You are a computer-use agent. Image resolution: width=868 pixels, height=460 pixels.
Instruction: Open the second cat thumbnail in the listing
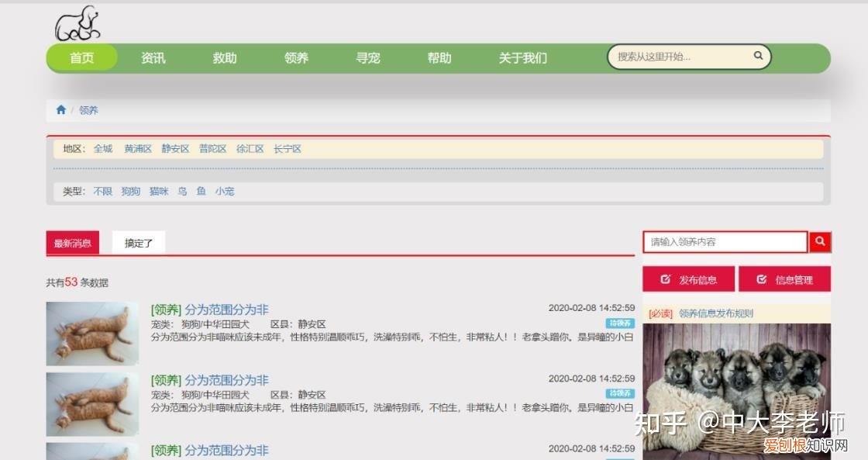(92, 404)
